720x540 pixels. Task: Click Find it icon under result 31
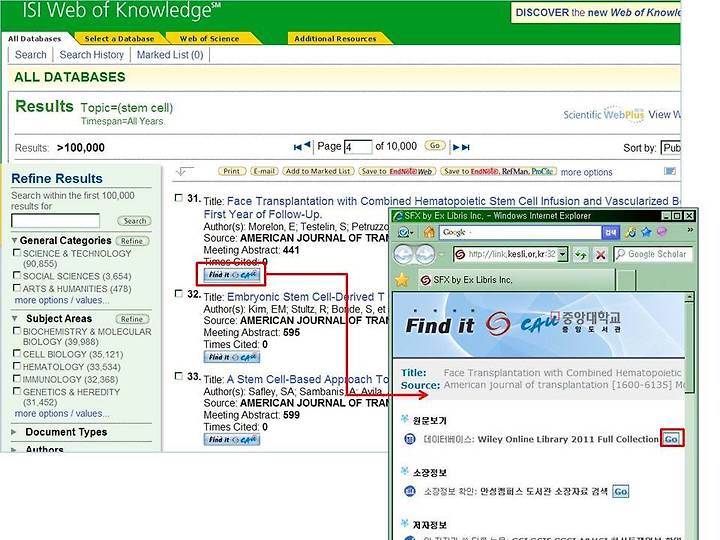(x=232, y=275)
